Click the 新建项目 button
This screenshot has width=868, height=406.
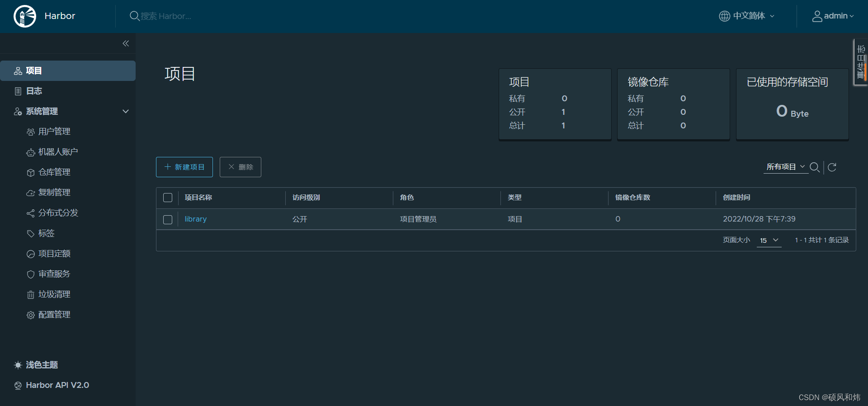[184, 167]
